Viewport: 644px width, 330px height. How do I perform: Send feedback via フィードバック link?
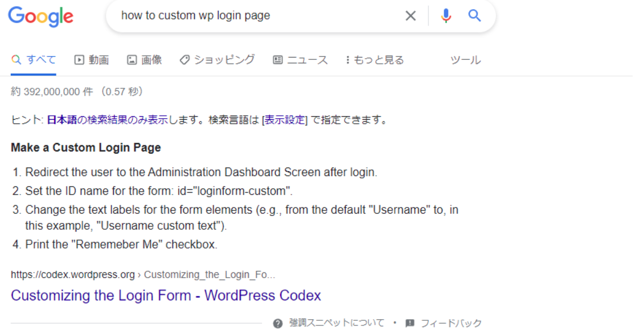click(451, 323)
